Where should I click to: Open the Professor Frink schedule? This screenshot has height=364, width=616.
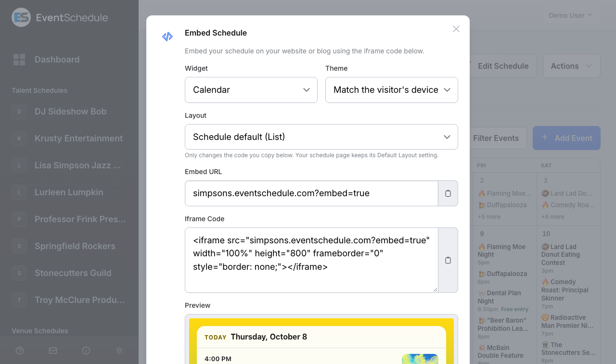click(x=80, y=219)
